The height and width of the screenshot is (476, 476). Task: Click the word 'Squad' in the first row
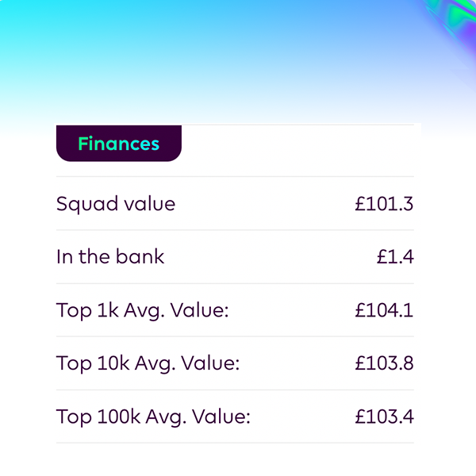(x=87, y=204)
